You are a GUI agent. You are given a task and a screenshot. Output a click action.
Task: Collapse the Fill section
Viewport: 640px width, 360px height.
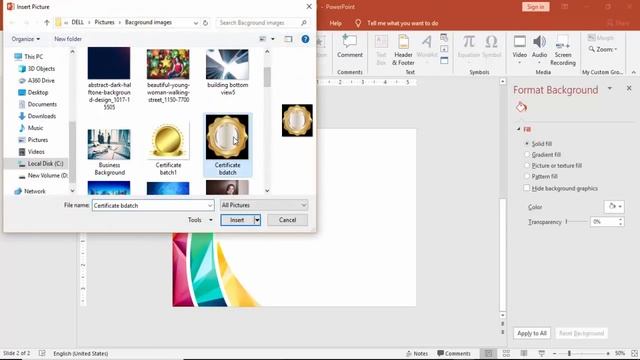pyautogui.click(x=518, y=129)
